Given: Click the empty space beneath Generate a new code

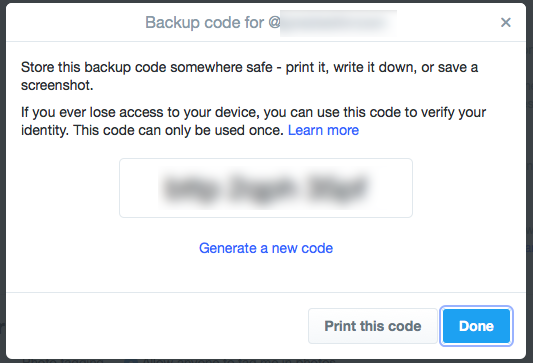Looking at the screenshot, I should (x=266, y=274).
